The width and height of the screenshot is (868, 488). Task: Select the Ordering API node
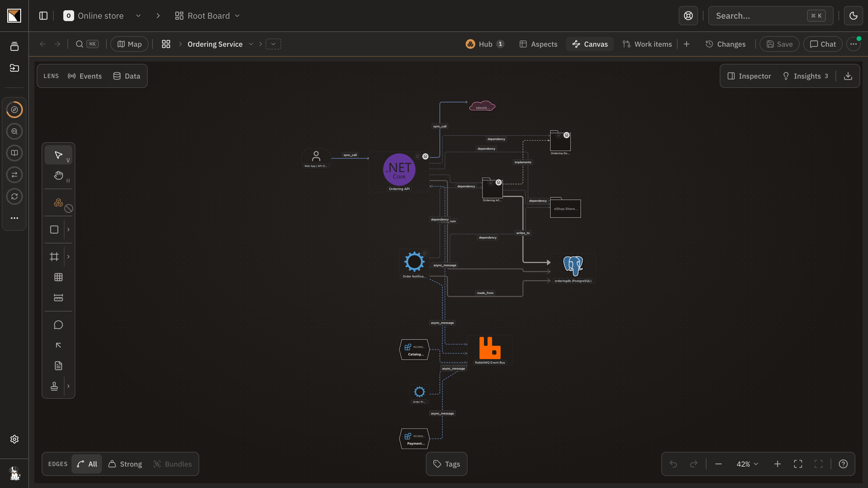(399, 172)
